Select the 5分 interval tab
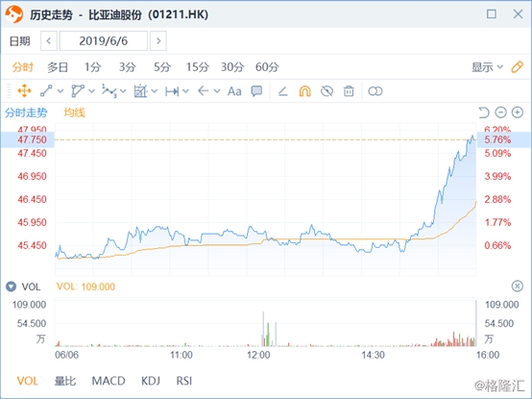The height and width of the screenshot is (399, 532). pos(162,67)
